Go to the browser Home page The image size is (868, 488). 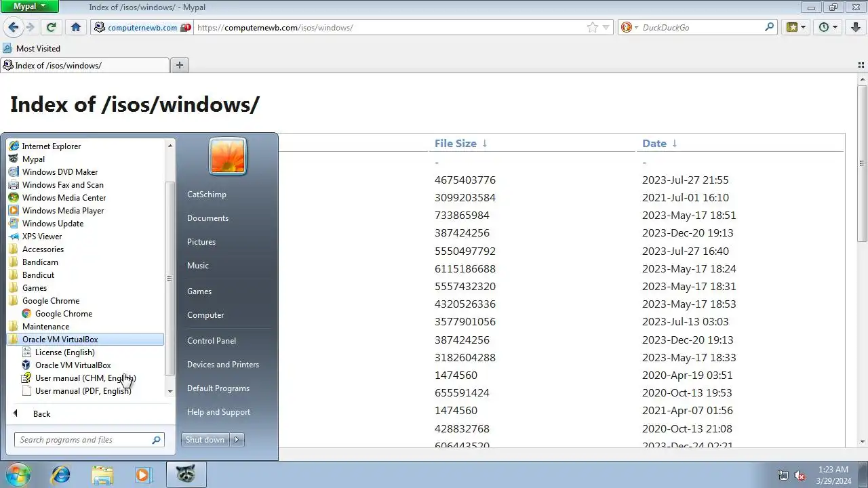pos(75,27)
